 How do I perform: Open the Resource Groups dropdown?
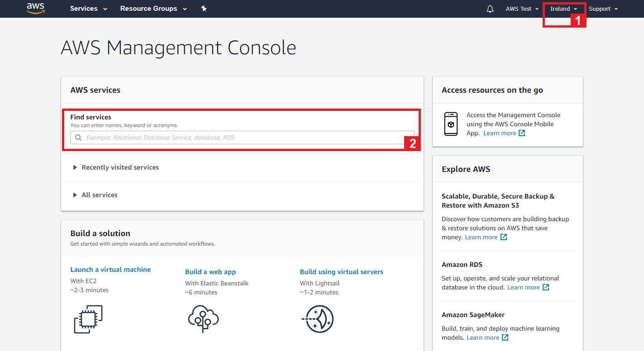tap(153, 9)
